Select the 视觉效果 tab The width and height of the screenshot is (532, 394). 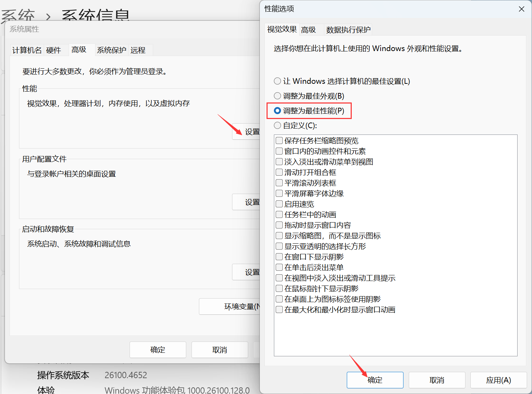pyautogui.click(x=282, y=30)
